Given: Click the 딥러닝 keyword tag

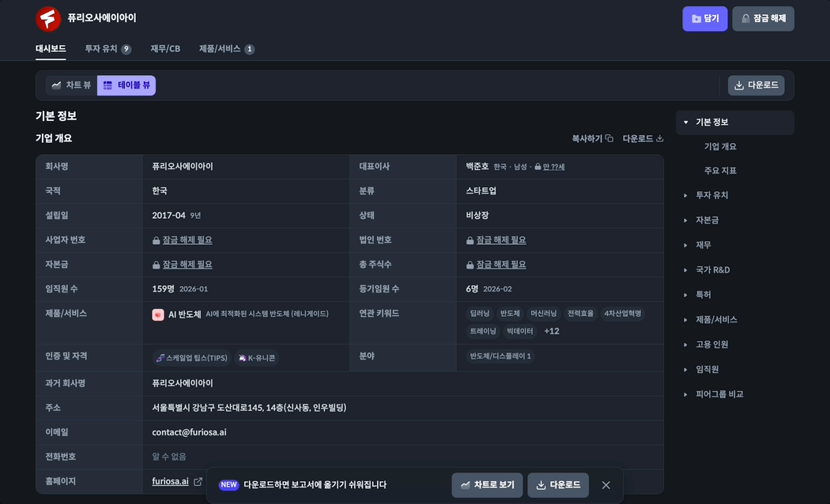Looking at the screenshot, I should (480, 314).
